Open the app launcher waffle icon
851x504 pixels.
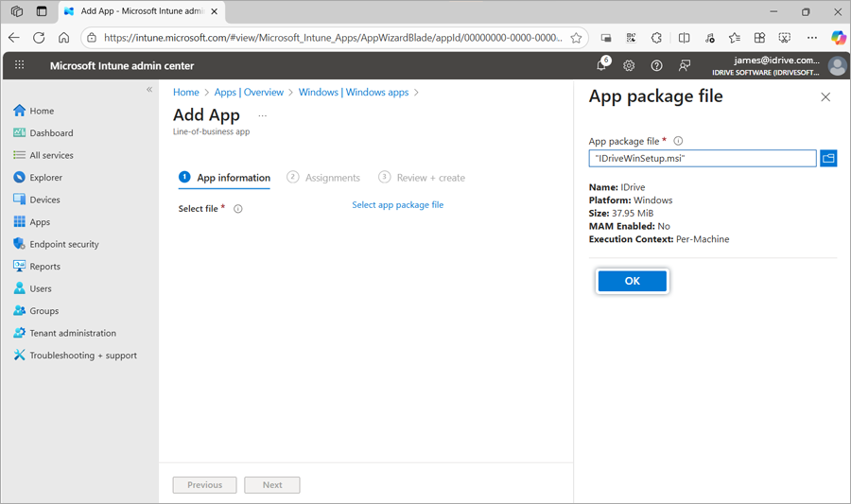pos(19,66)
